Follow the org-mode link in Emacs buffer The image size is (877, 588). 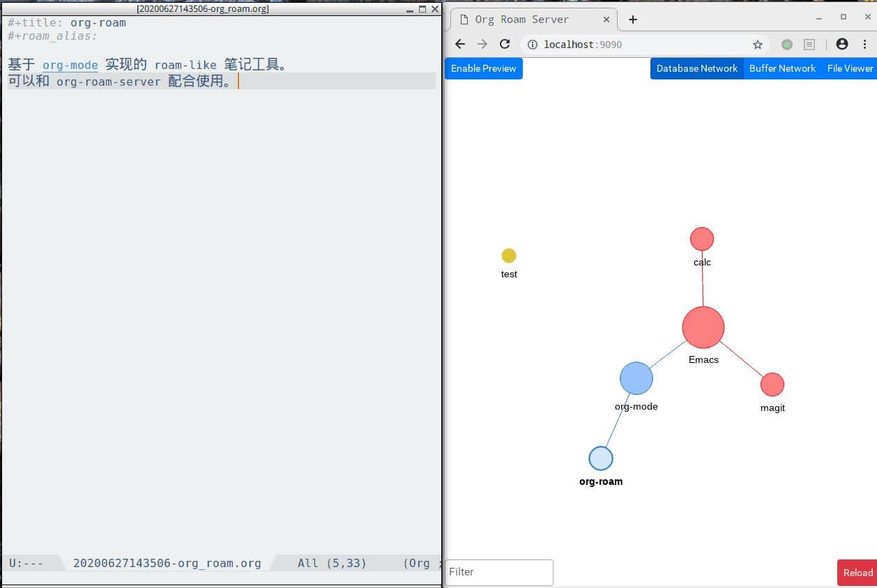click(x=70, y=65)
